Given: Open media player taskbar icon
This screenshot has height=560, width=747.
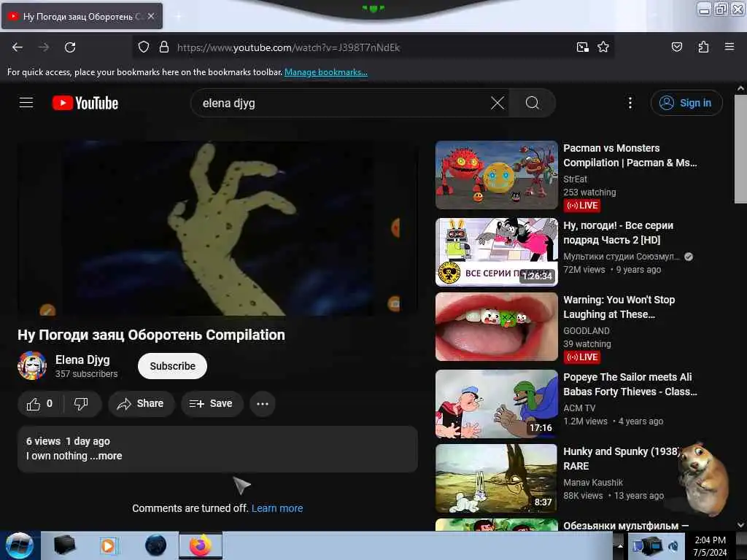Looking at the screenshot, I should [x=108, y=545].
